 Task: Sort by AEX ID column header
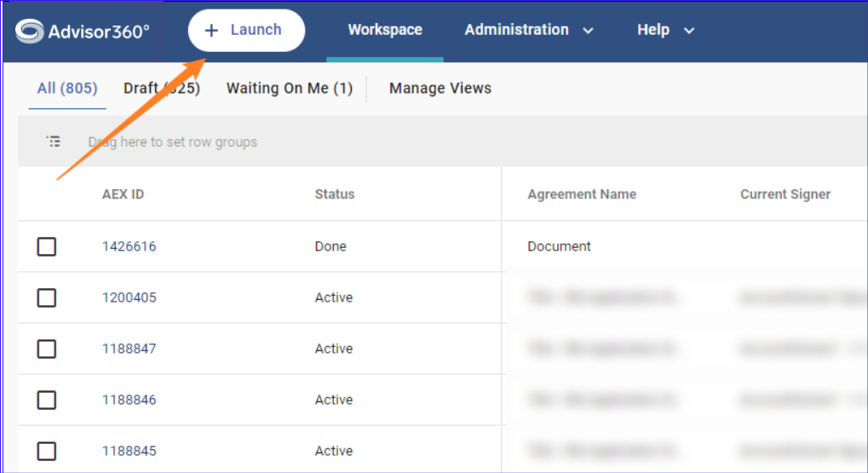tap(123, 194)
